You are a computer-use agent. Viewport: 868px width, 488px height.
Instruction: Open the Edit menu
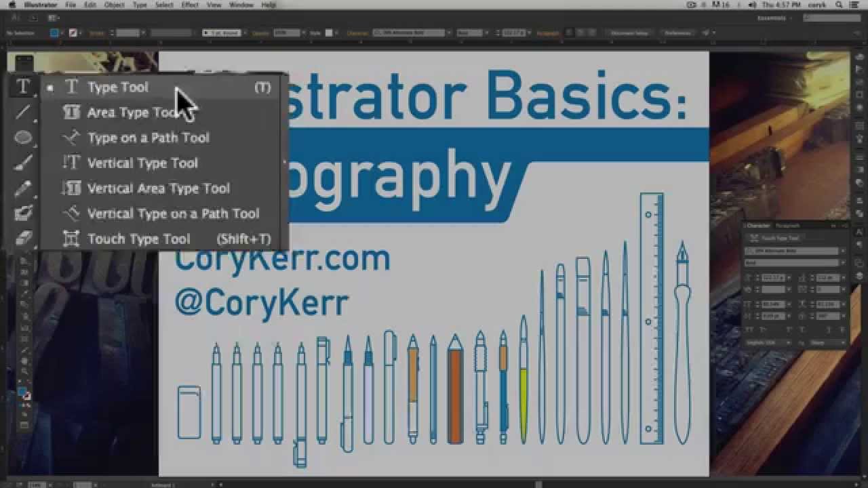click(90, 5)
